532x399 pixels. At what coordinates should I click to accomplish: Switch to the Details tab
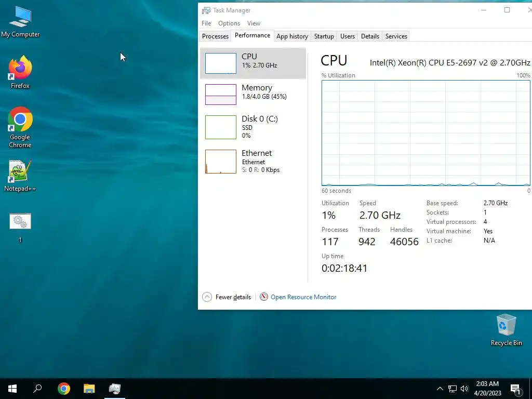[370, 36]
